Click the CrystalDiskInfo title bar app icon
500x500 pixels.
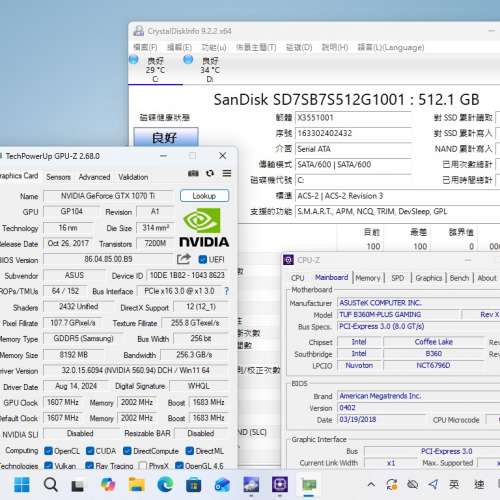pos(138,31)
